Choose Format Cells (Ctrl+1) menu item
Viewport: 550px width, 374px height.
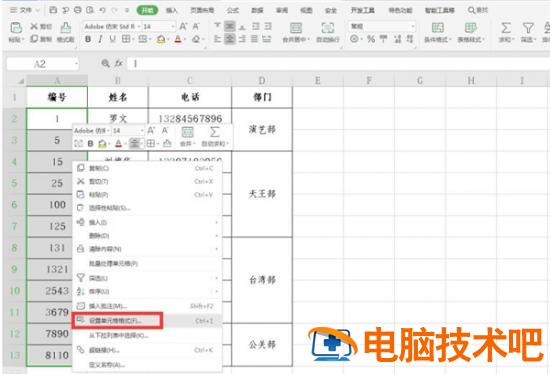tap(147, 321)
